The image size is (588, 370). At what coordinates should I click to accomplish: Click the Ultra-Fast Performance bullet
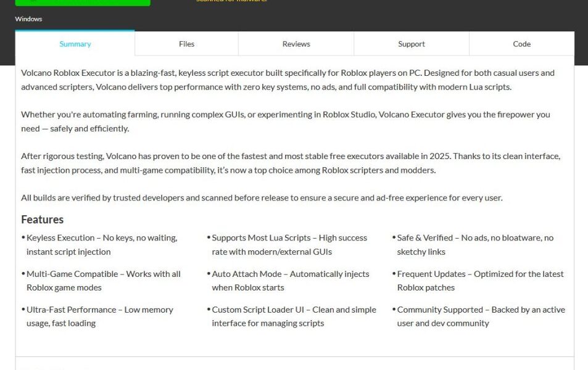click(x=100, y=316)
